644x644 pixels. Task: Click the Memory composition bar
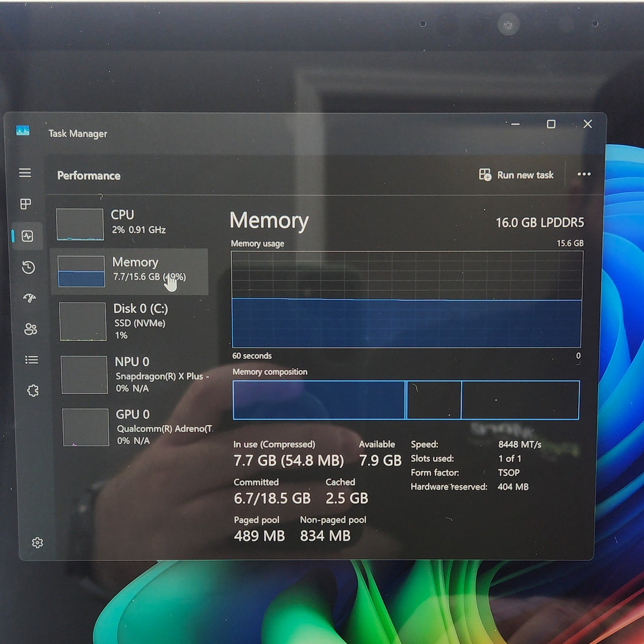pos(406,400)
